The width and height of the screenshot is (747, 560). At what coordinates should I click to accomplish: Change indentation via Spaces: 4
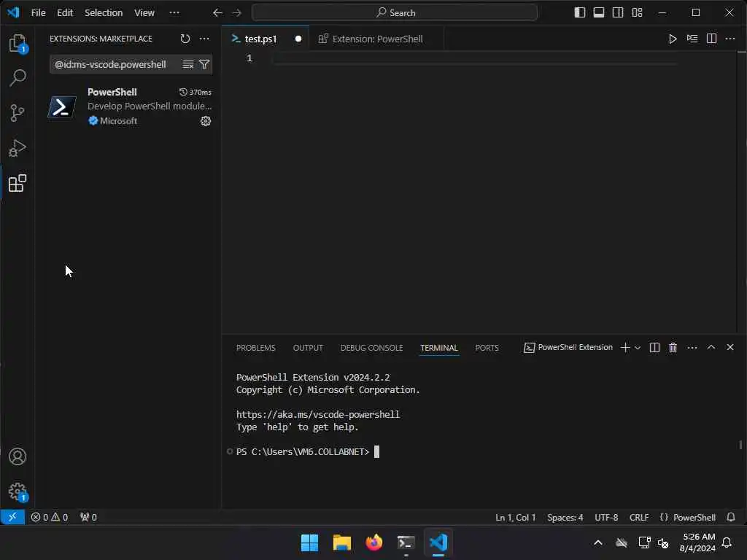point(565,518)
